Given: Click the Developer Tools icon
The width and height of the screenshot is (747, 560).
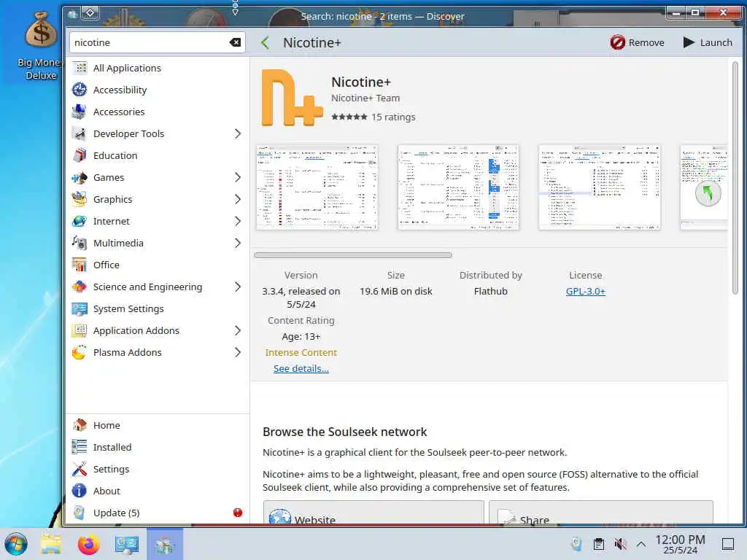Looking at the screenshot, I should pyautogui.click(x=80, y=133).
